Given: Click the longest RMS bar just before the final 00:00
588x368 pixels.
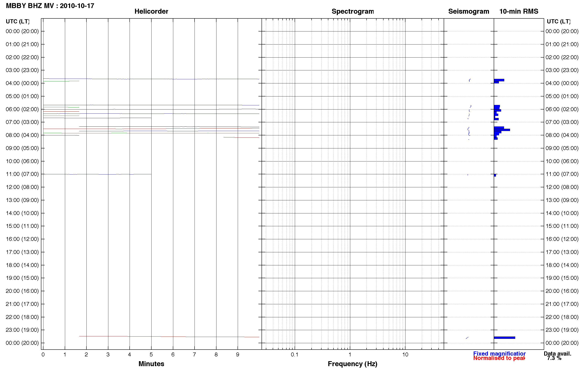Looking at the screenshot, I should pyautogui.click(x=504, y=338).
